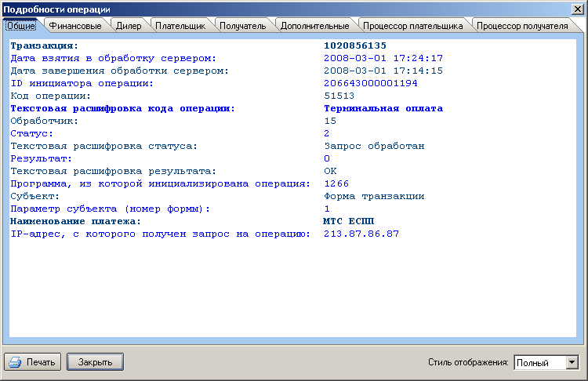Go to the Плательщик tab
The image size is (588, 381).
pyautogui.click(x=180, y=26)
